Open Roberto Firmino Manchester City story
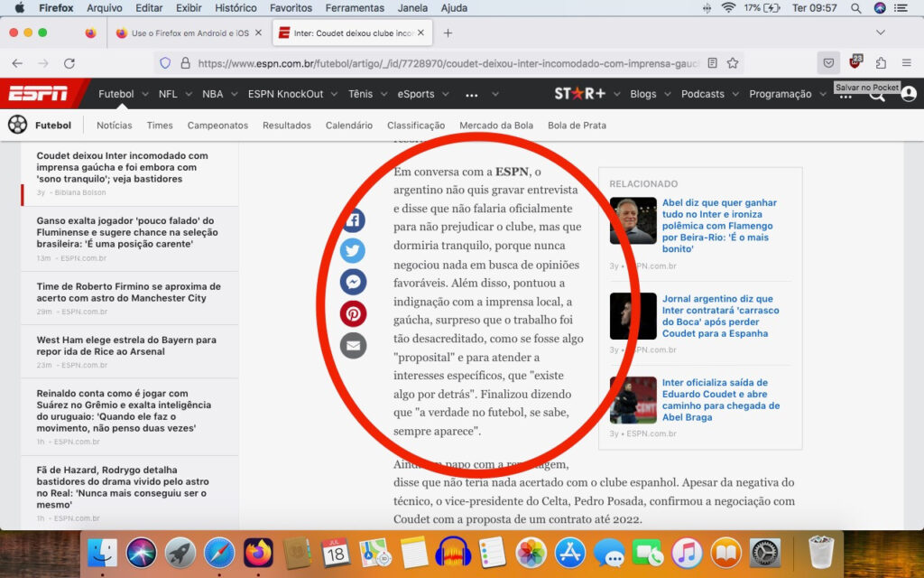This screenshot has height=578, width=924. pyautogui.click(x=128, y=292)
